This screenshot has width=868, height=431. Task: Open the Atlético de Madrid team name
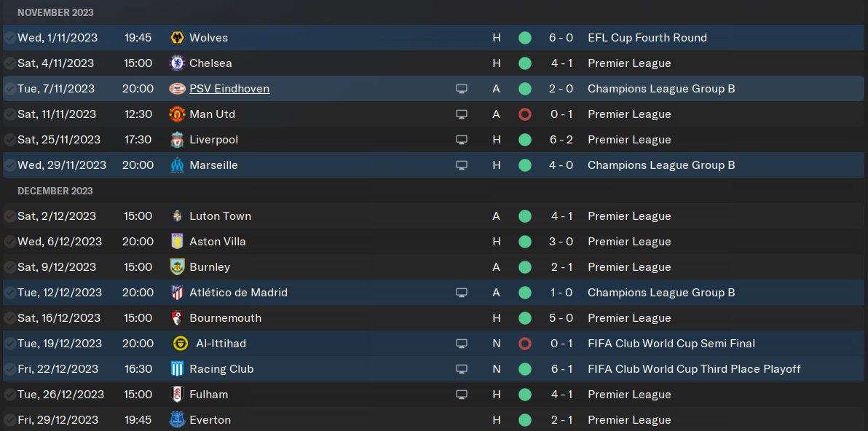point(238,293)
